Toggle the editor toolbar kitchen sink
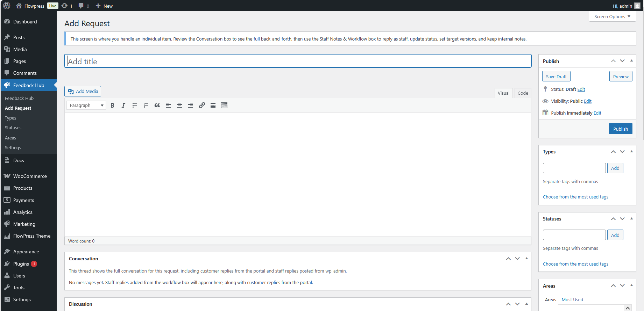Viewport: 644px width, 311px height. tap(224, 105)
